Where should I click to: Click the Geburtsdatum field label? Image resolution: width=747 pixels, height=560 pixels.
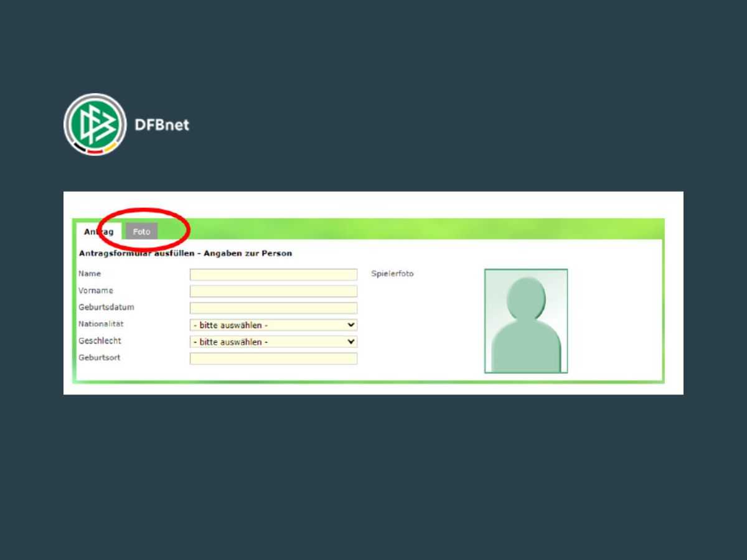click(x=106, y=307)
